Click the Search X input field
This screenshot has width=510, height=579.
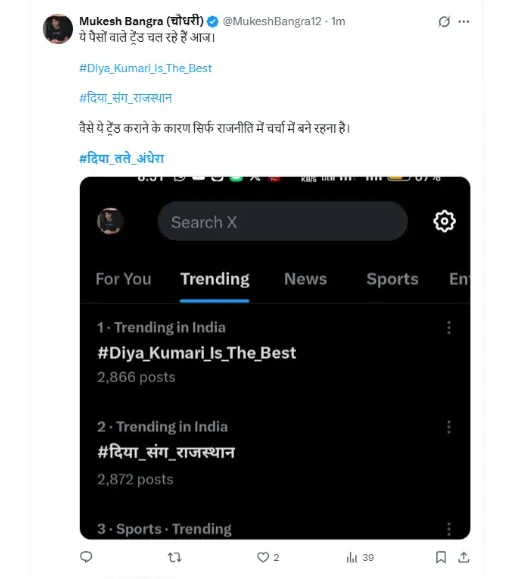283,222
